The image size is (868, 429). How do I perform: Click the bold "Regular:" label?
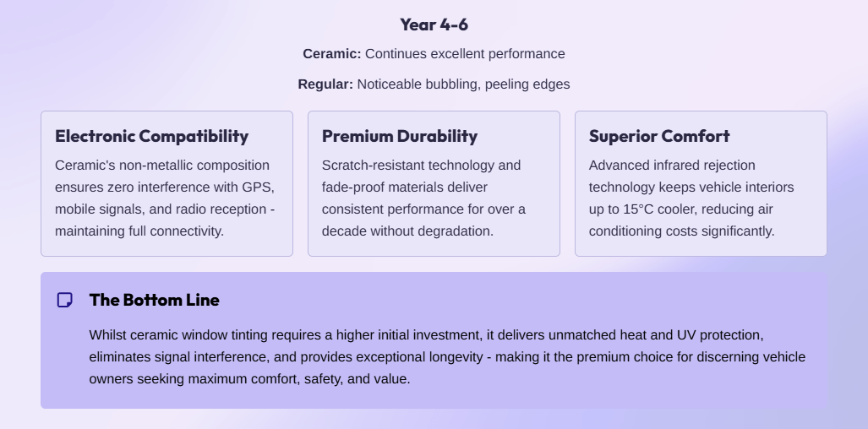point(325,84)
